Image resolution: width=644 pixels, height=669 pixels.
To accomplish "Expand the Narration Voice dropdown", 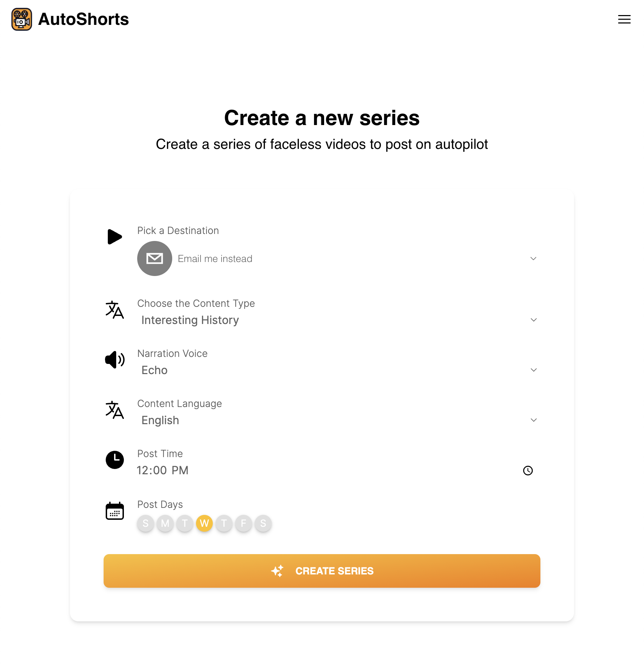I will point(533,370).
